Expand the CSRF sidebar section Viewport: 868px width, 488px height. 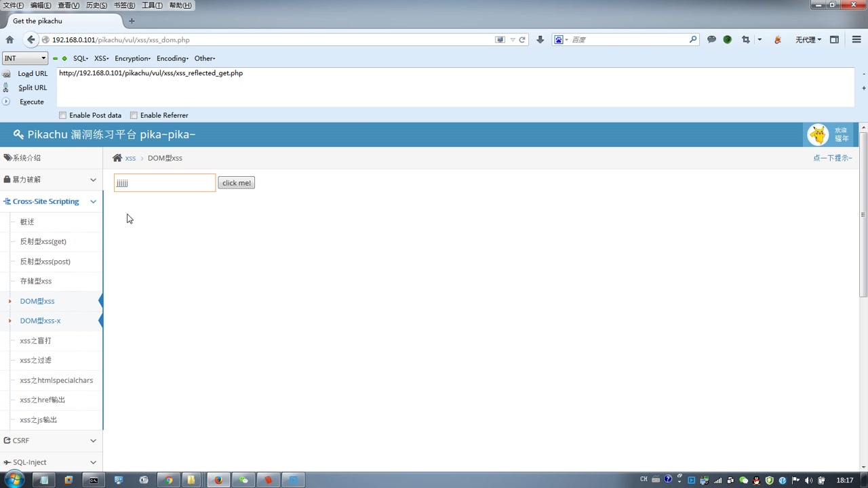tap(52, 441)
